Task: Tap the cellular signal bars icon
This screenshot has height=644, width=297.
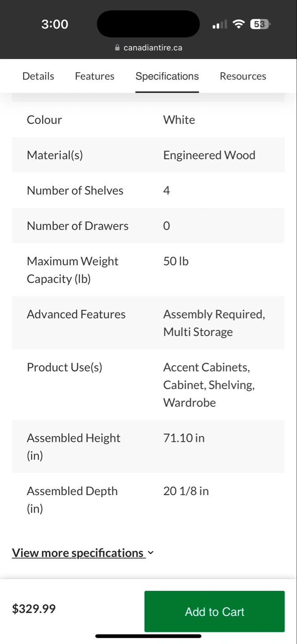Action: tap(220, 25)
